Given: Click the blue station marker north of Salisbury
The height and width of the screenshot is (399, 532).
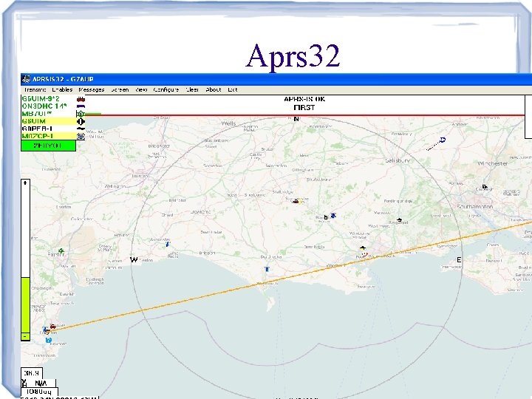Looking at the screenshot, I should (x=442, y=140).
